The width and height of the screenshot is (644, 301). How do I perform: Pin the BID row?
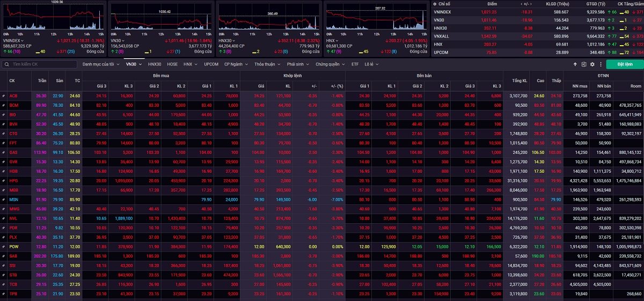coord(3,114)
